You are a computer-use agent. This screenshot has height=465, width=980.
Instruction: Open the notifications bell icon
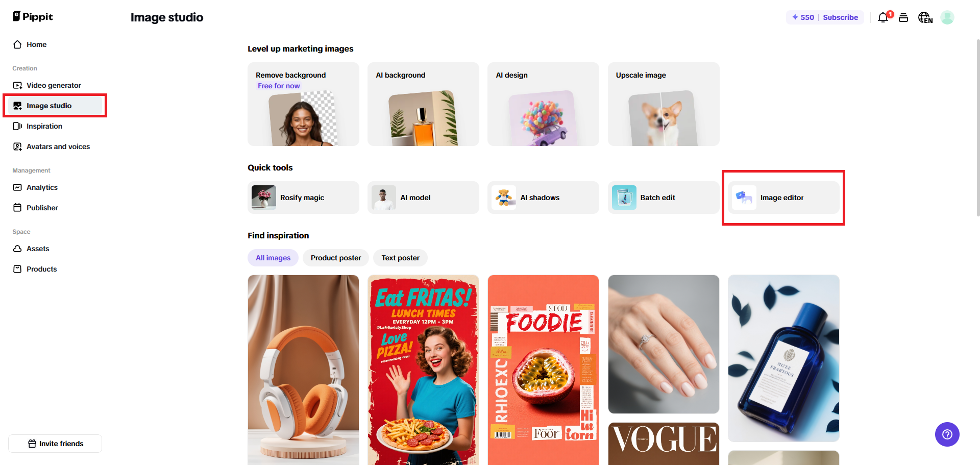point(883,17)
